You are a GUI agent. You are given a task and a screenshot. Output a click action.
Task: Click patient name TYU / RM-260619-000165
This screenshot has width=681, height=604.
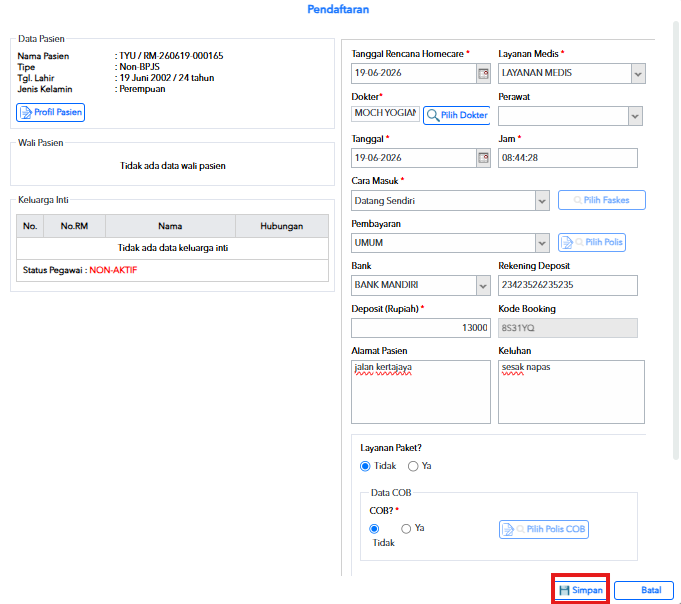click(x=171, y=56)
